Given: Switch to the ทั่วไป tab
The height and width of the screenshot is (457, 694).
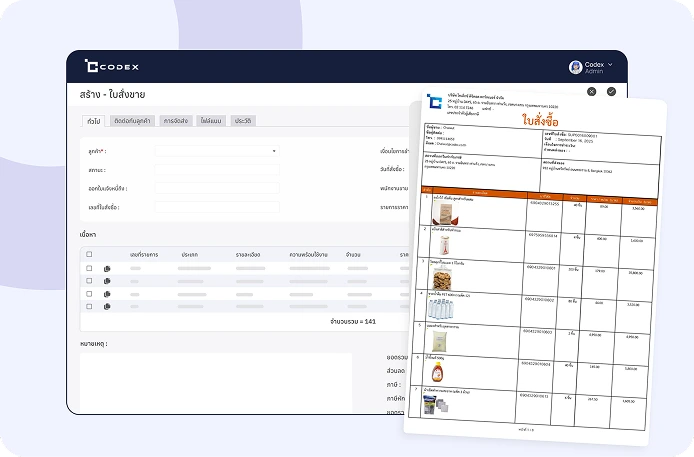Looking at the screenshot, I should tap(92, 120).
